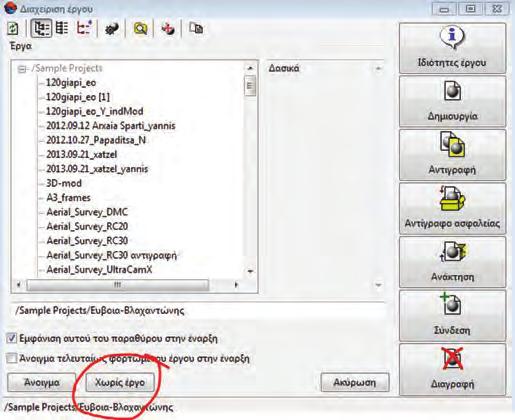The image size is (515, 420).
Task: Click the Άνοιγμα open button
Action: [42, 382]
